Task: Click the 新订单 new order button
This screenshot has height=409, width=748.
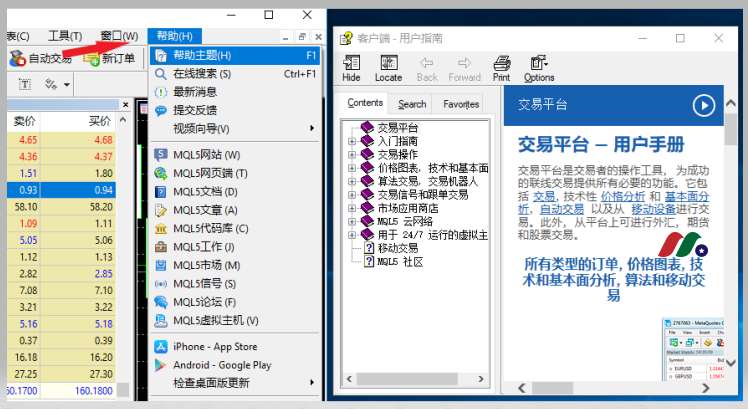Action: [109, 58]
